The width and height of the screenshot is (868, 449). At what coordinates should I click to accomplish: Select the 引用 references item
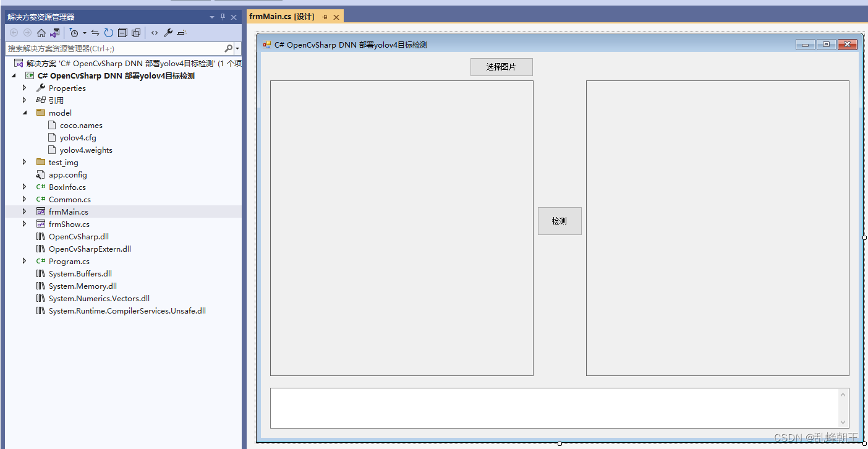50,100
